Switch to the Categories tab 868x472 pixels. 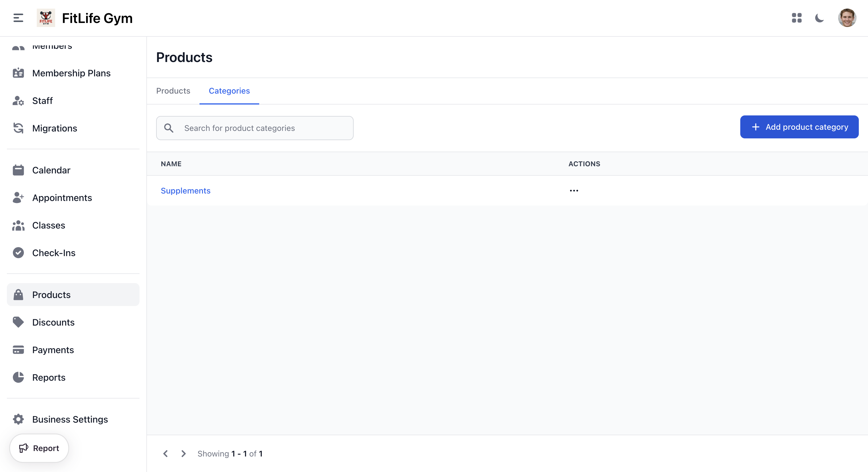pyautogui.click(x=229, y=91)
